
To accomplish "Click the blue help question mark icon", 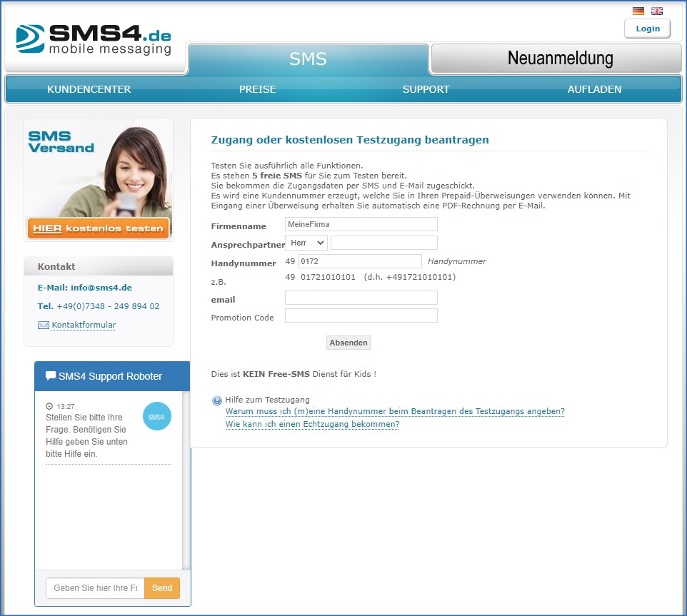I will pos(217,400).
